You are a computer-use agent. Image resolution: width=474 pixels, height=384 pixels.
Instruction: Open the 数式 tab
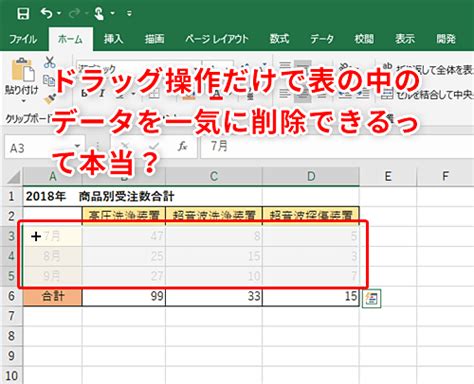(x=279, y=39)
